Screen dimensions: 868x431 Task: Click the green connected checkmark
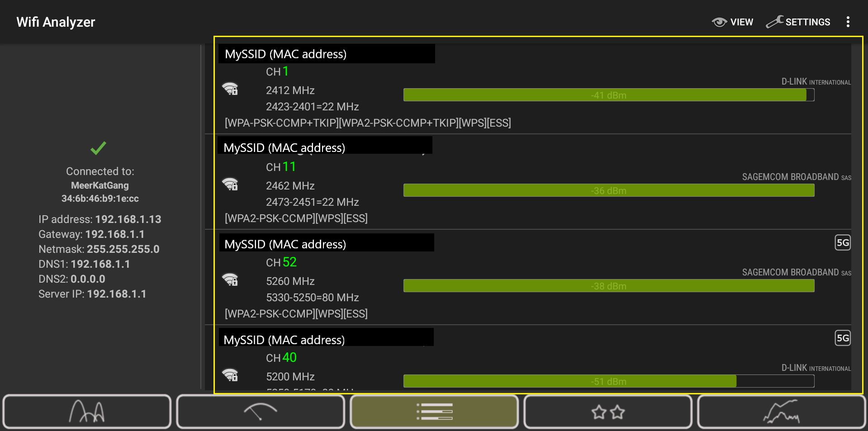pyautogui.click(x=98, y=148)
